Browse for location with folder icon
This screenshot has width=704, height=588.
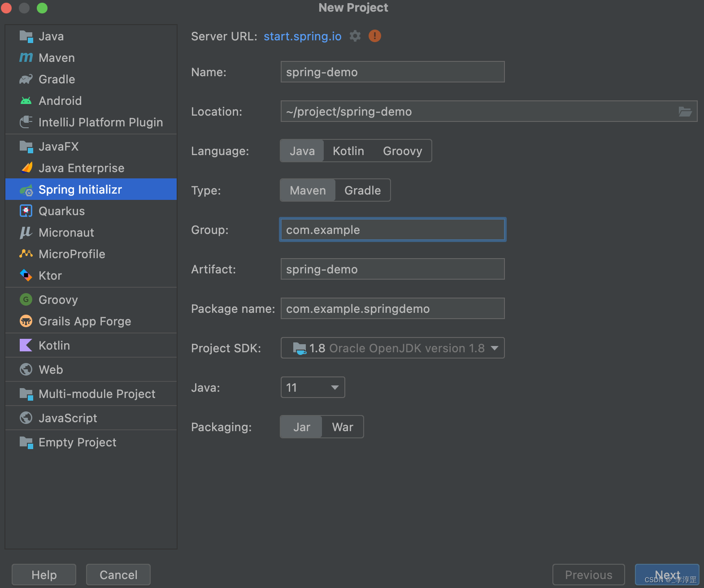click(685, 111)
